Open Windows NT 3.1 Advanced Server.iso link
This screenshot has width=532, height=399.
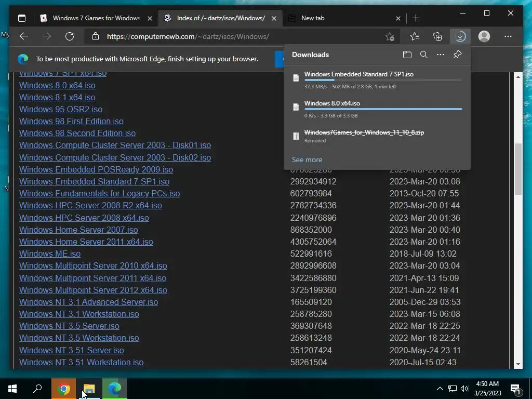point(88,302)
